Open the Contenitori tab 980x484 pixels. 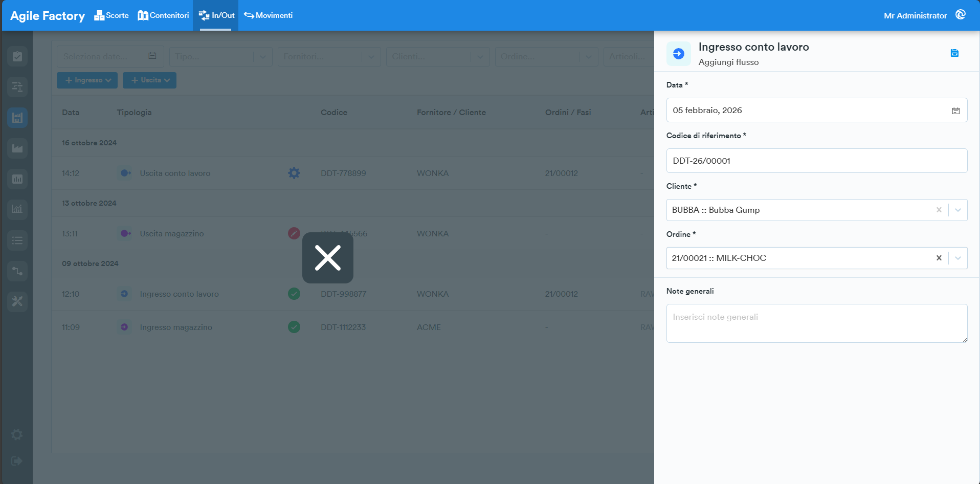(x=163, y=15)
